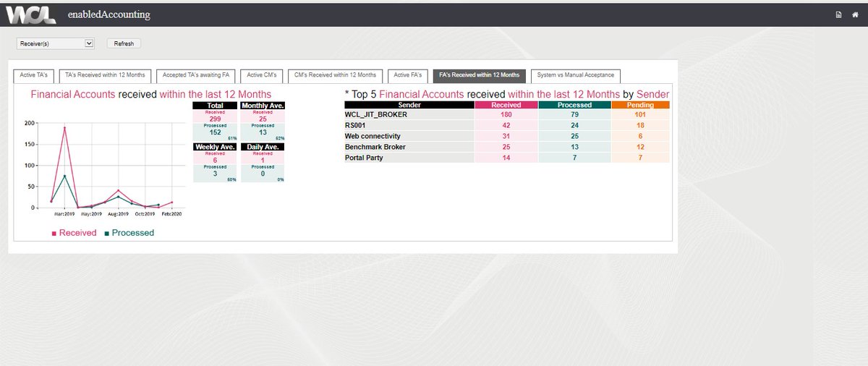
Task: Click pending value 101 for WCL_JIT_BROKER
Action: (641, 114)
